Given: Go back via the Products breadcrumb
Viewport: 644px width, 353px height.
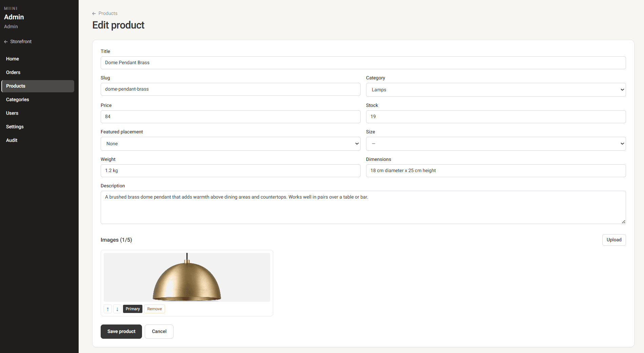Looking at the screenshot, I should (x=105, y=13).
